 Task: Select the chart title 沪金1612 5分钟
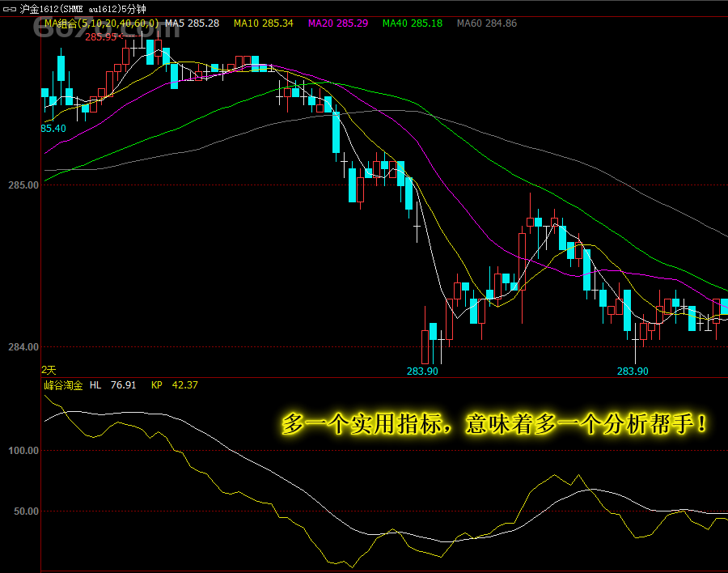(x=83, y=9)
